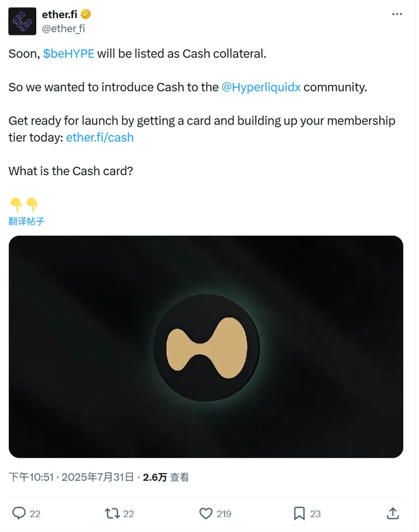
Task: Click the post timestamp 下午10:51
Action: pyautogui.click(x=31, y=477)
